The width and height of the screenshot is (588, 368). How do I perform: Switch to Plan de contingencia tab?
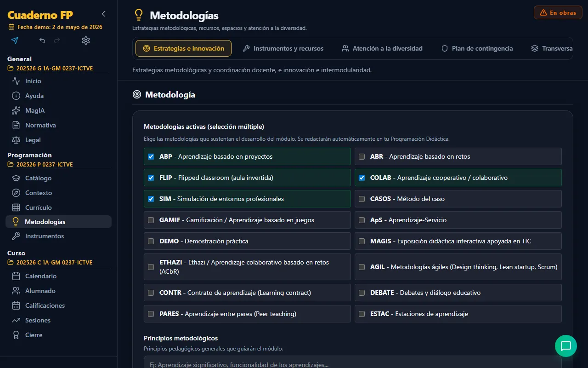pos(477,48)
